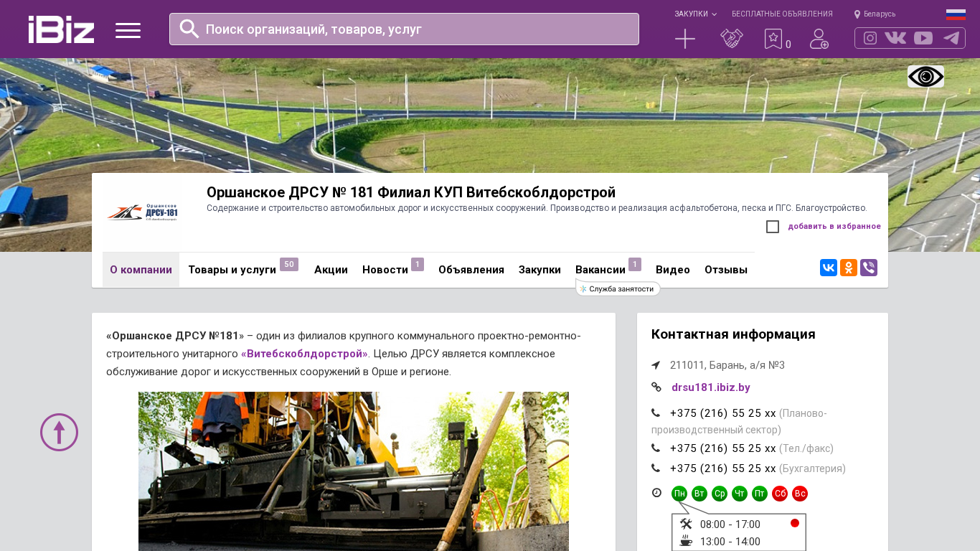Screen dimensions: 980x551
Task: Open iBiz Telegram channel
Action: coord(951,38)
